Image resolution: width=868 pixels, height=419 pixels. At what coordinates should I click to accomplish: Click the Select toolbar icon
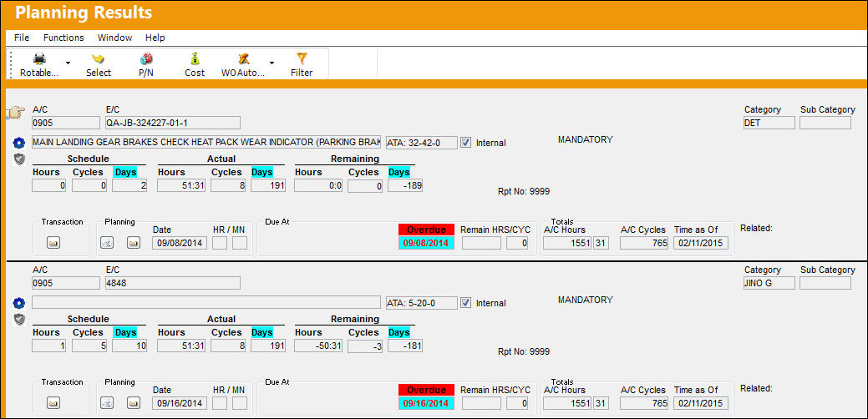pos(99,58)
